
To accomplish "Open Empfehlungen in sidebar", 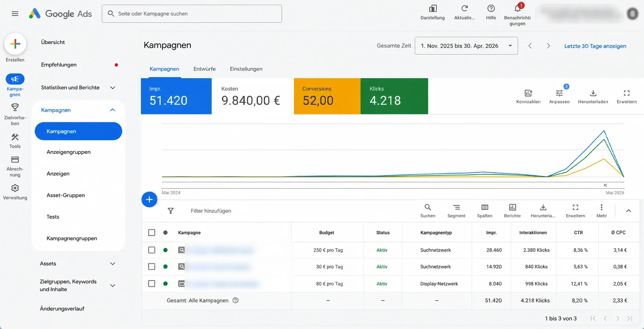I will coord(59,65).
